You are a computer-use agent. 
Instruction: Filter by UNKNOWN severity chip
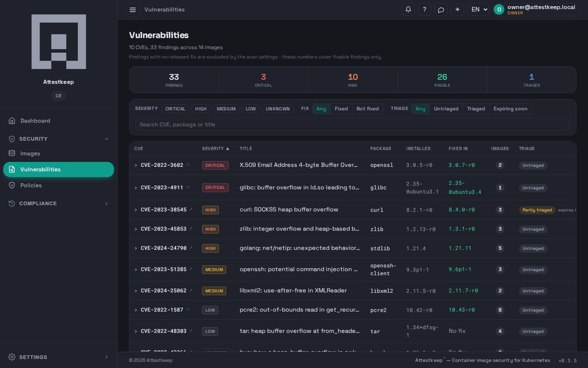pos(278,109)
